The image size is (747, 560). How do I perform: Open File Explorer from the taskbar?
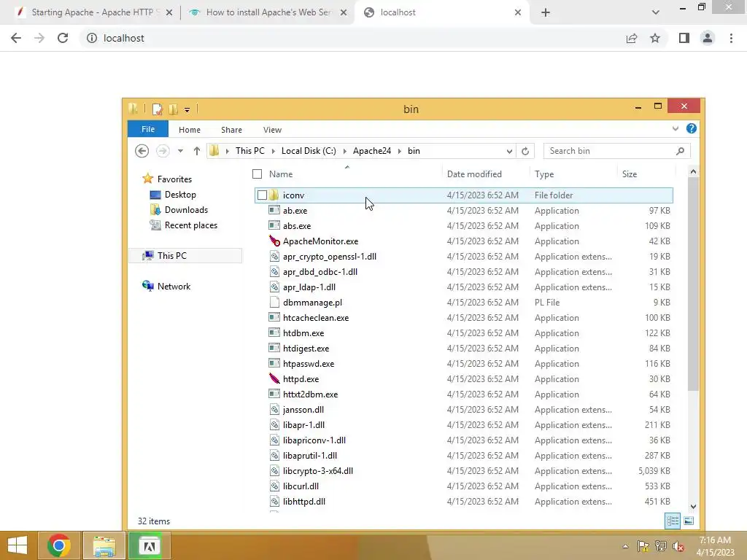104,545
